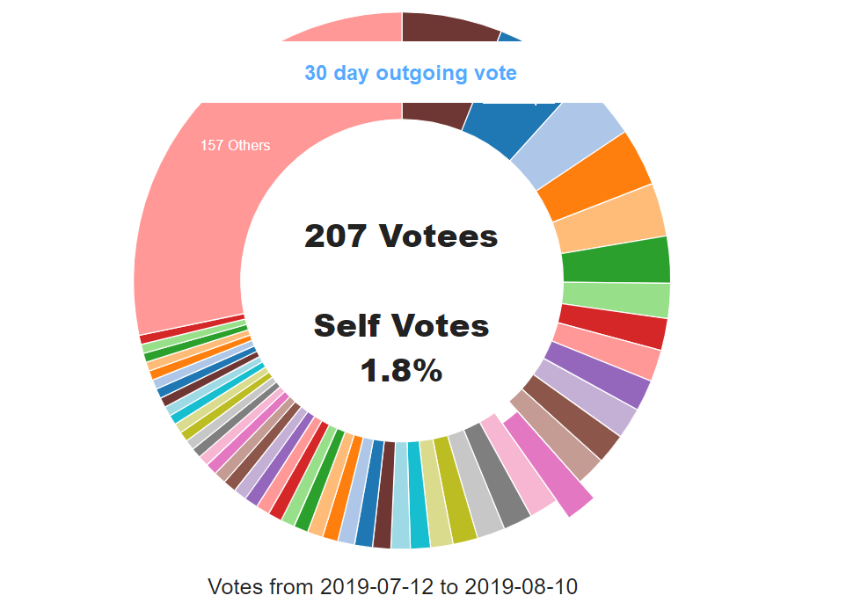868x610 pixels.
Task: Click the Self Votes 1.8% label
Action: pos(401,347)
